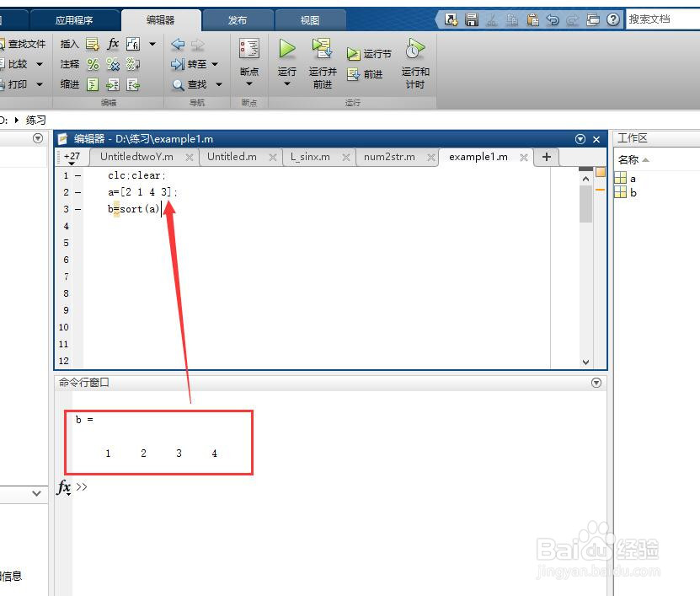This screenshot has height=596, width=700.
Task: Open the command window actions menu circle
Action: pyautogui.click(x=596, y=383)
